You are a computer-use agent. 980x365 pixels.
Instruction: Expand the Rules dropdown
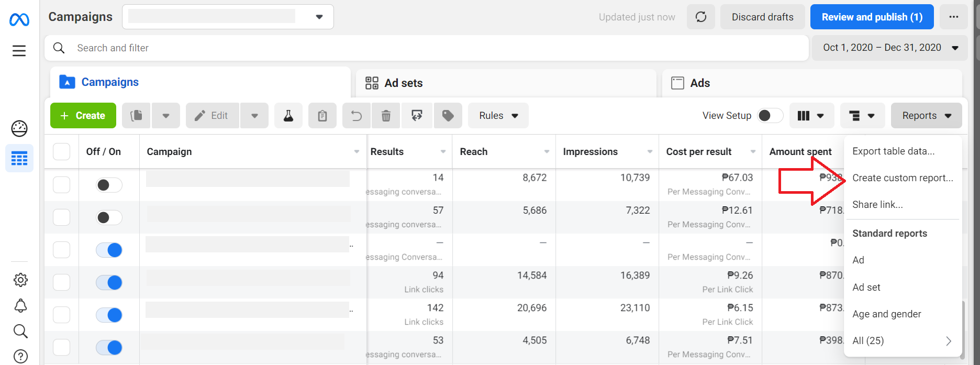(498, 116)
